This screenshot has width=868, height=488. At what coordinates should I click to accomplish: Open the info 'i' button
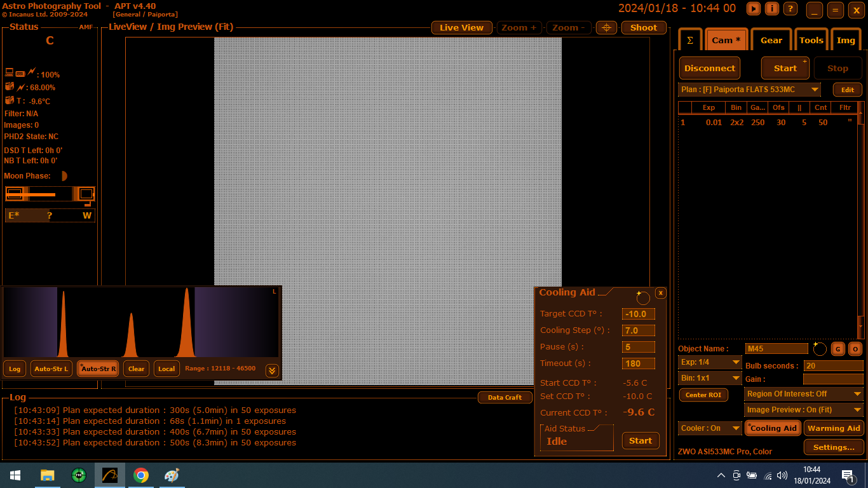[771, 8]
